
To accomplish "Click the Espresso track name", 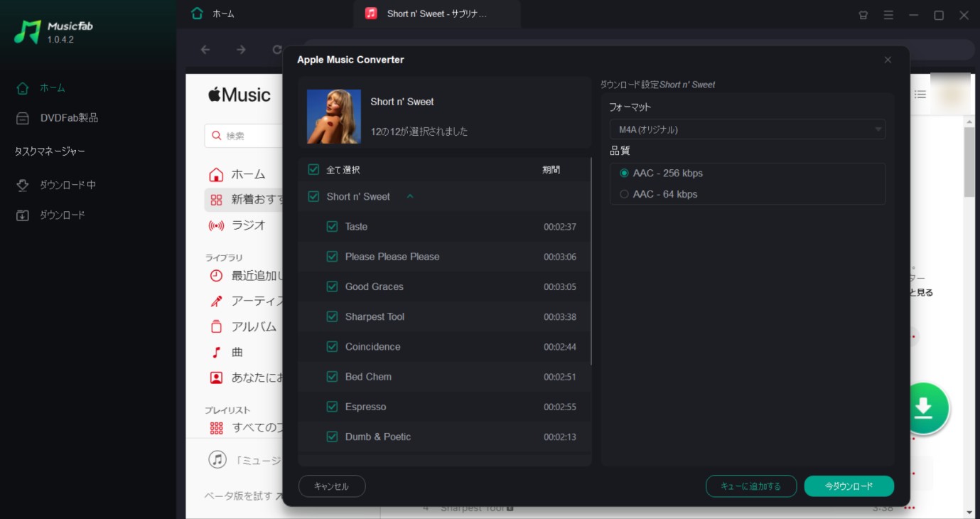I will point(366,407).
